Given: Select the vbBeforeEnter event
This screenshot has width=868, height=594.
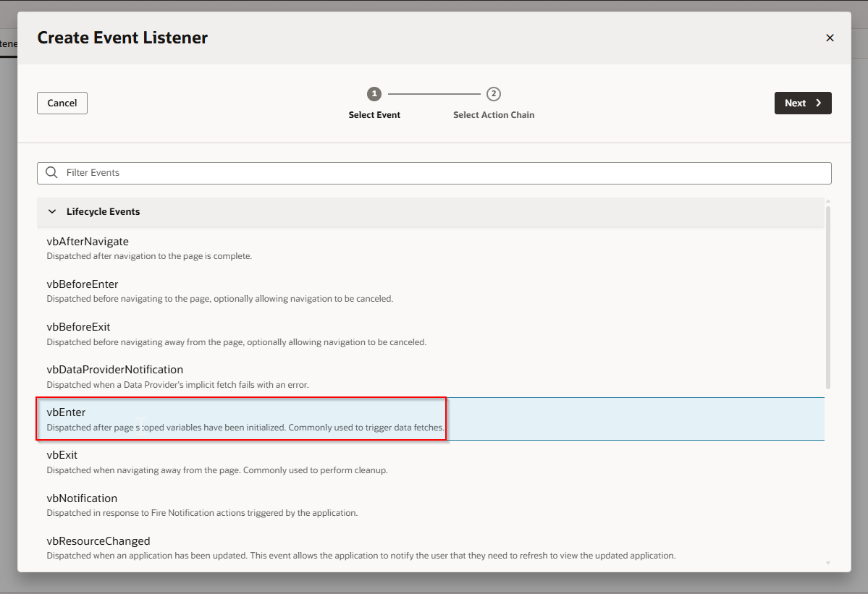Looking at the screenshot, I should 83,284.
